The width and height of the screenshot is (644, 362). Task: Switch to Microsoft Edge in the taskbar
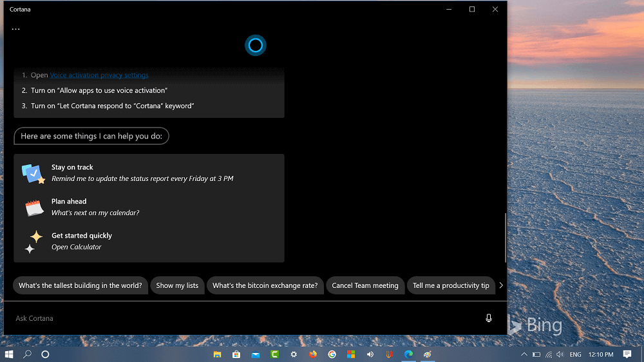point(408,354)
